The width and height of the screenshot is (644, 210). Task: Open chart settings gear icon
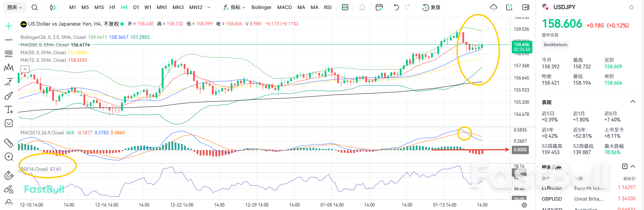tap(524, 205)
